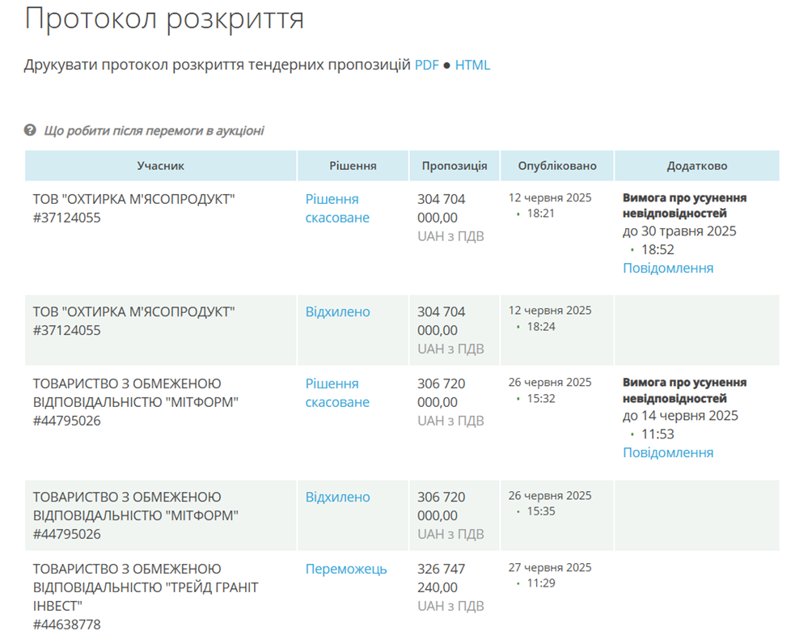Click the question mark help icon
This screenshot has width=812, height=644.
30,130
